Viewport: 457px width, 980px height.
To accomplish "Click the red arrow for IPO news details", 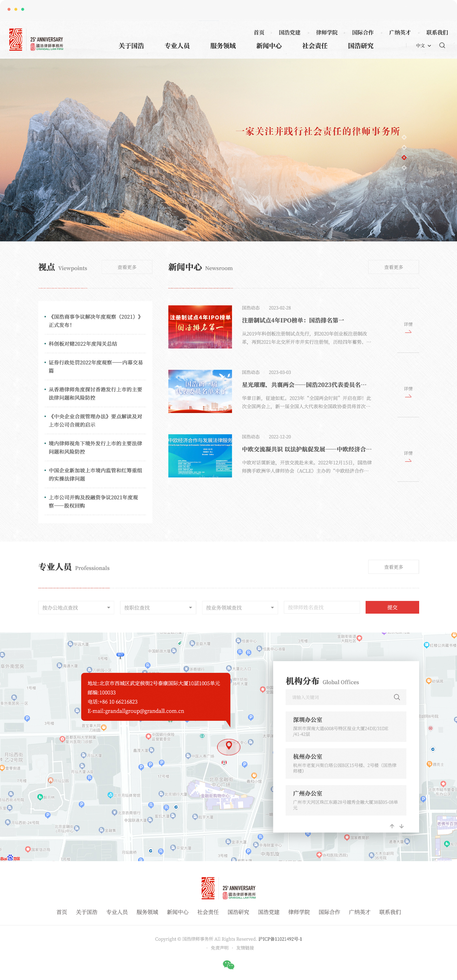I will 408,332.
